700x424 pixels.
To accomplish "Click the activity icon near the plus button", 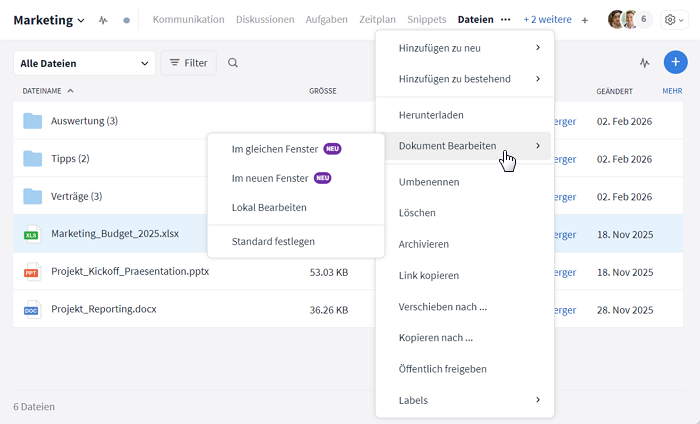I will coord(645,63).
